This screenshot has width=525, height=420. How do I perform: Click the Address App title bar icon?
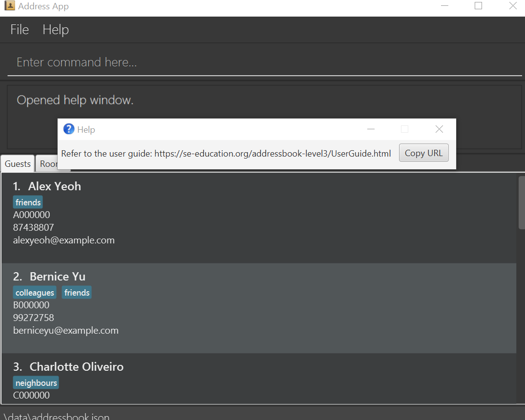9,5
